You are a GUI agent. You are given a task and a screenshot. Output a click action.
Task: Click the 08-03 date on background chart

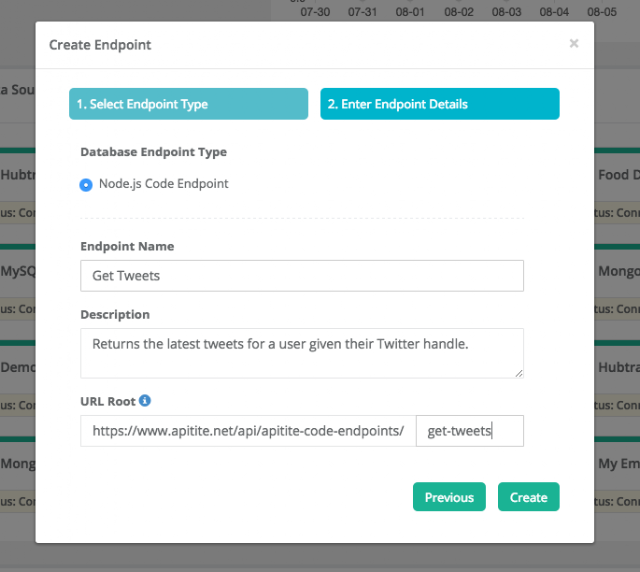pos(507,12)
